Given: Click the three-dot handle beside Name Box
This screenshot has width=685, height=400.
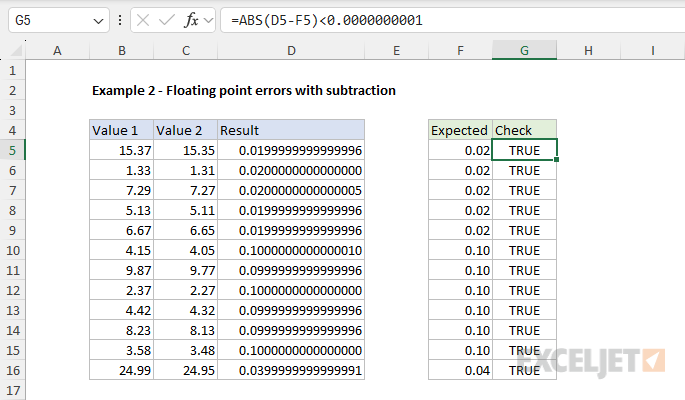Looking at the screenshot, I should [120, 20].
